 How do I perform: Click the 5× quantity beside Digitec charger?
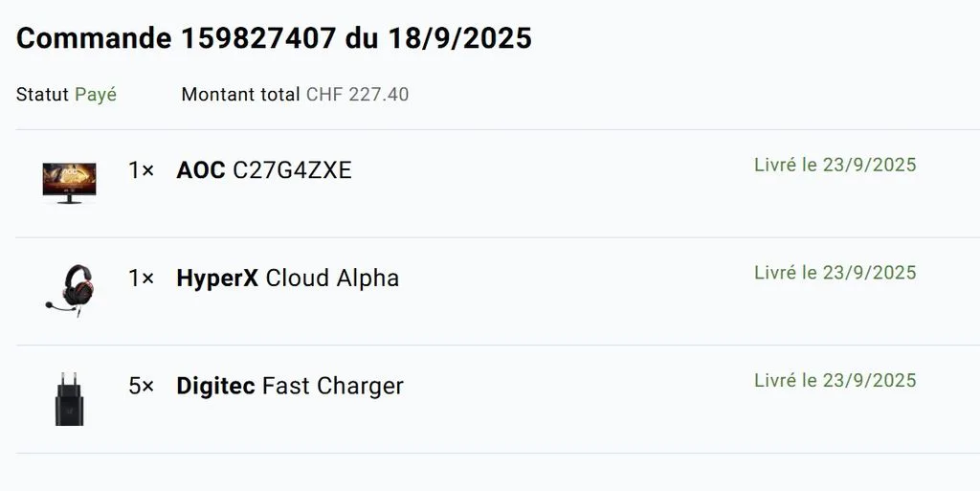point(142,386)
